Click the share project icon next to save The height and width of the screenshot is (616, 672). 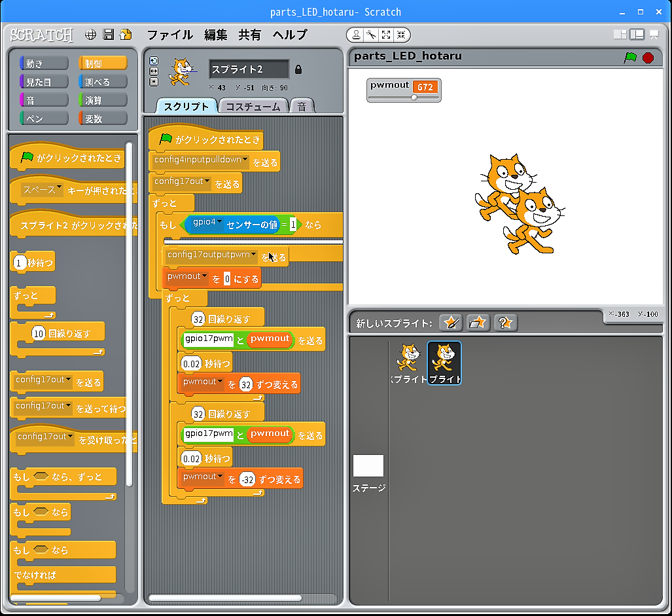pos(126,35)
